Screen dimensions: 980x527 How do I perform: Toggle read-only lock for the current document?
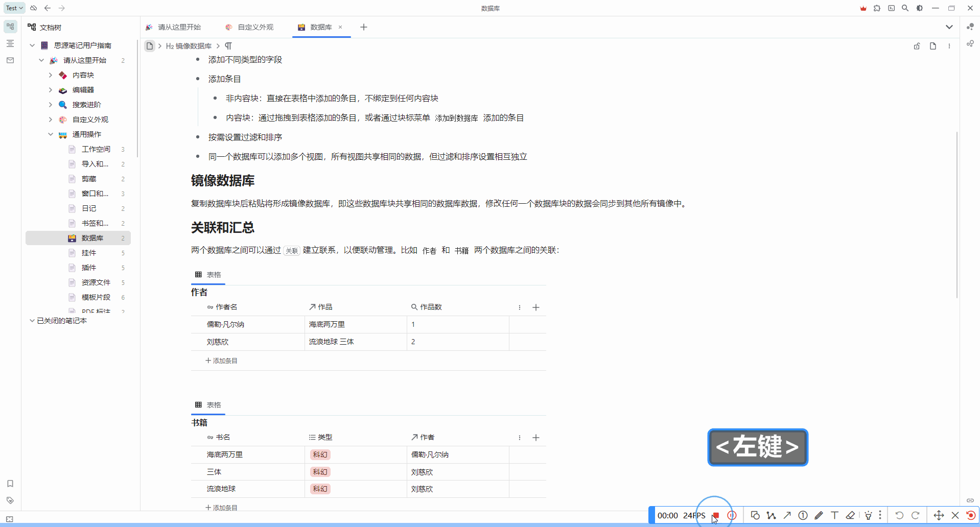click(917, 45)
